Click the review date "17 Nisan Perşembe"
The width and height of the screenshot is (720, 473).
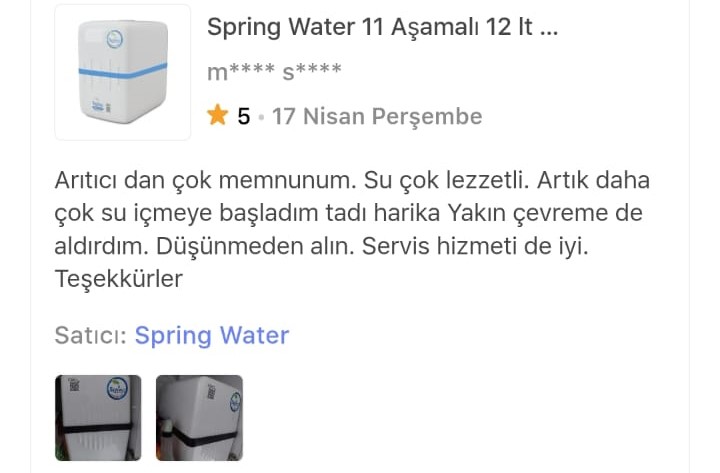click(x=377, y=116)
